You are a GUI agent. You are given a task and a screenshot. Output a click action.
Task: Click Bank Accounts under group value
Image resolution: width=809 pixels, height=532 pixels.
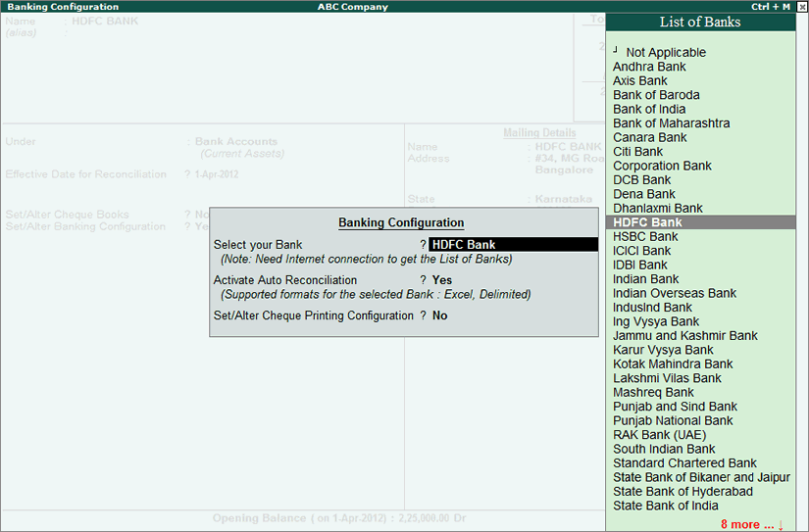(x=235, y=141)
